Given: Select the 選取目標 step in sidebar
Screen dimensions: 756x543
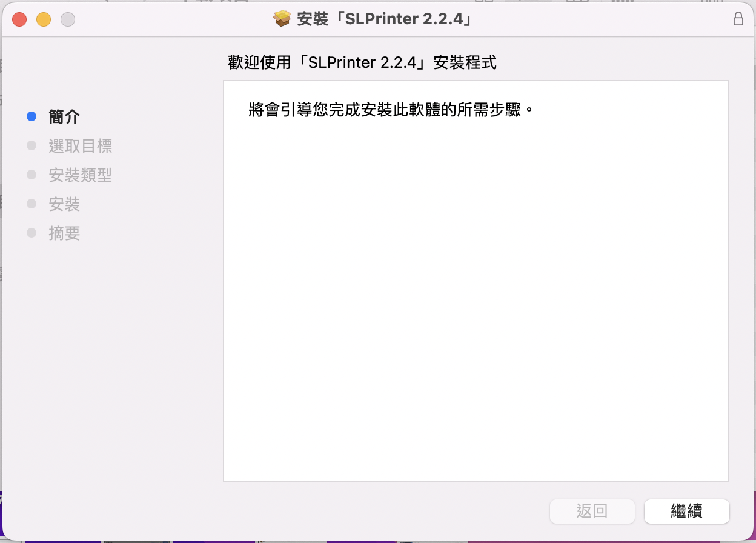Looking at the screenshot, I should click(80, 146).
